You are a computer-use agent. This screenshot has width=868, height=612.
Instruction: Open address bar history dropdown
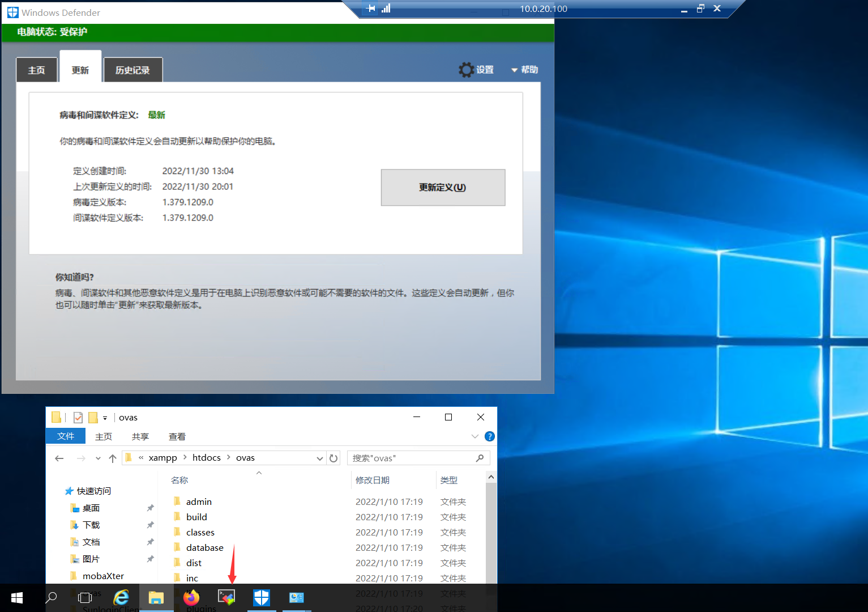[320, 458]
